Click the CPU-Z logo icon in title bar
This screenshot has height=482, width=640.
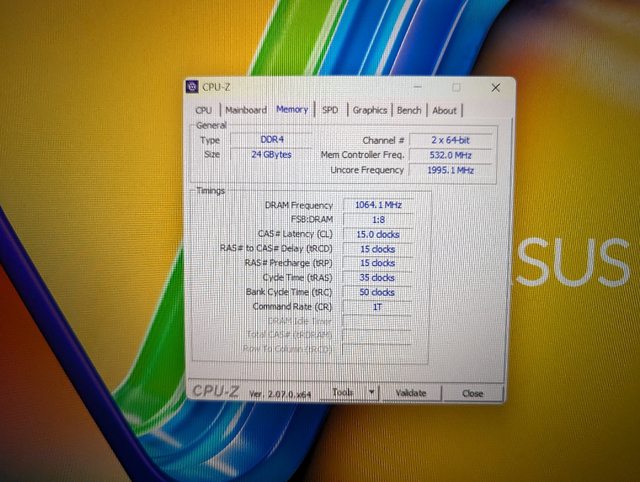(193, 88)
